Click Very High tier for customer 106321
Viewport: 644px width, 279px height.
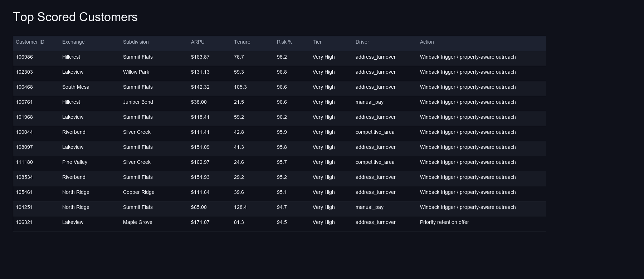click(x=324, y=222)
